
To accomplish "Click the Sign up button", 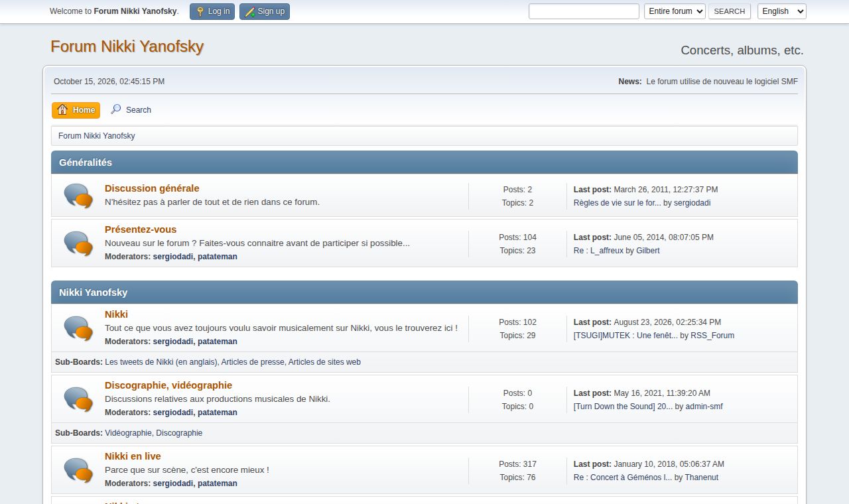I will click(x=265, y=11).
